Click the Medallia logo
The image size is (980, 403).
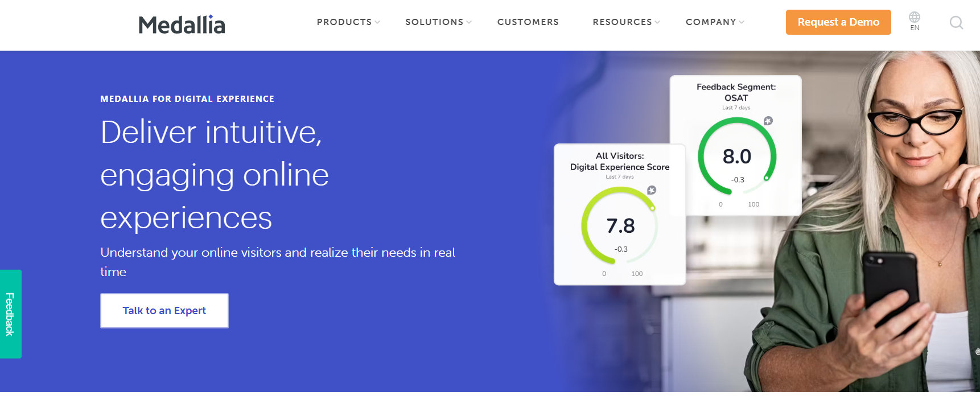pyautogui.click(x=182, y=24)
